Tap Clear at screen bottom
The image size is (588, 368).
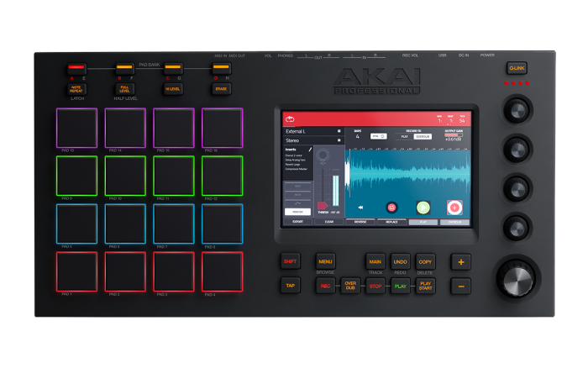coord(329,222)
